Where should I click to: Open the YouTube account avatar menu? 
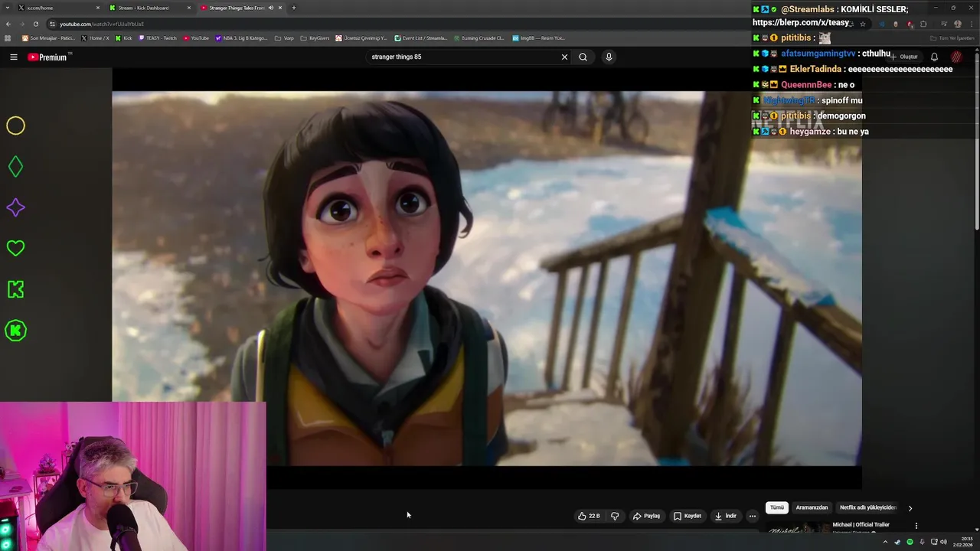[956, 57]
